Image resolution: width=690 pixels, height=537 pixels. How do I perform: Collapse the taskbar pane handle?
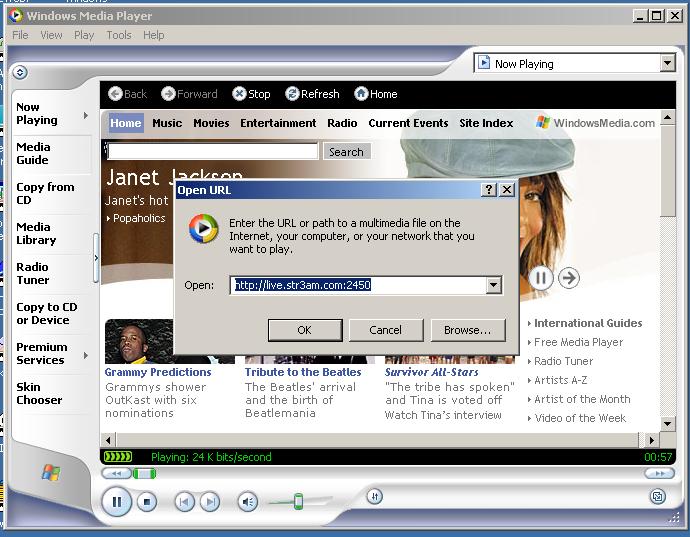[96, 258]
